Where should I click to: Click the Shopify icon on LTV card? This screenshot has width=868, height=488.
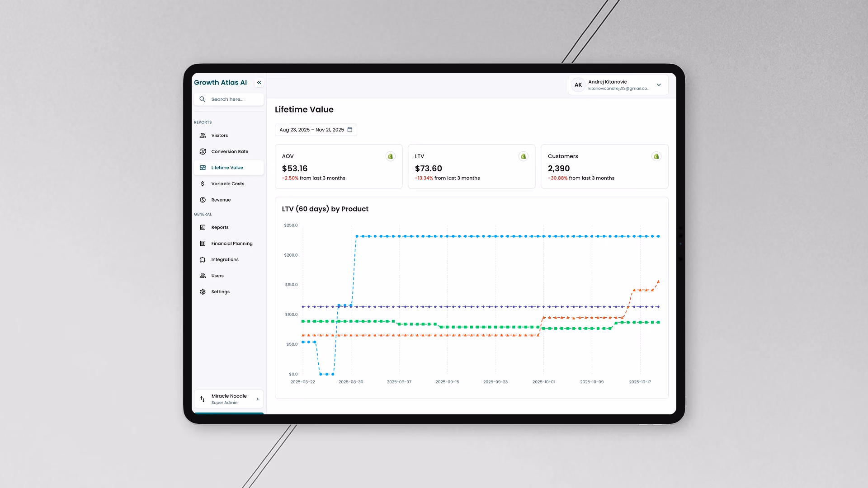point(523,156)
